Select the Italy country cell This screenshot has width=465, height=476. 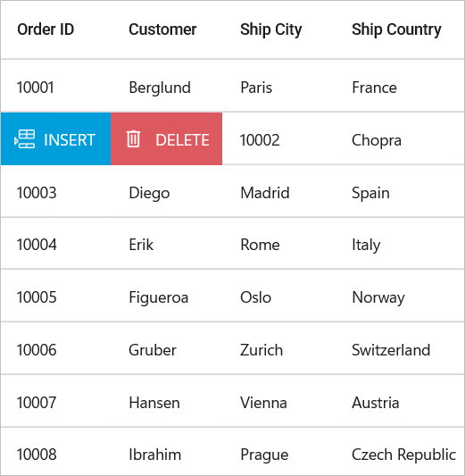[399, 244]
